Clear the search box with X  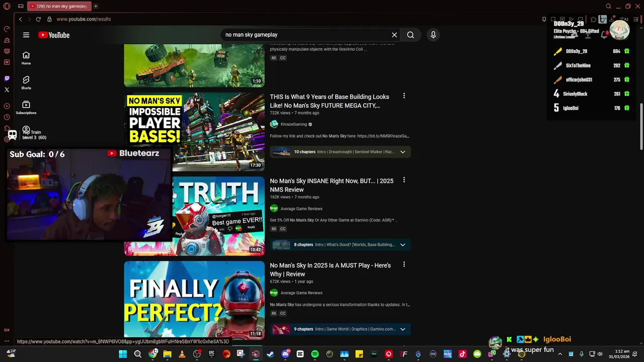(394, 35)
